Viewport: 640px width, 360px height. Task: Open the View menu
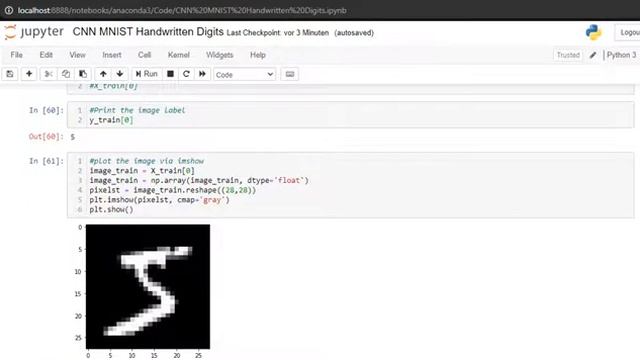tap(78, 55)
